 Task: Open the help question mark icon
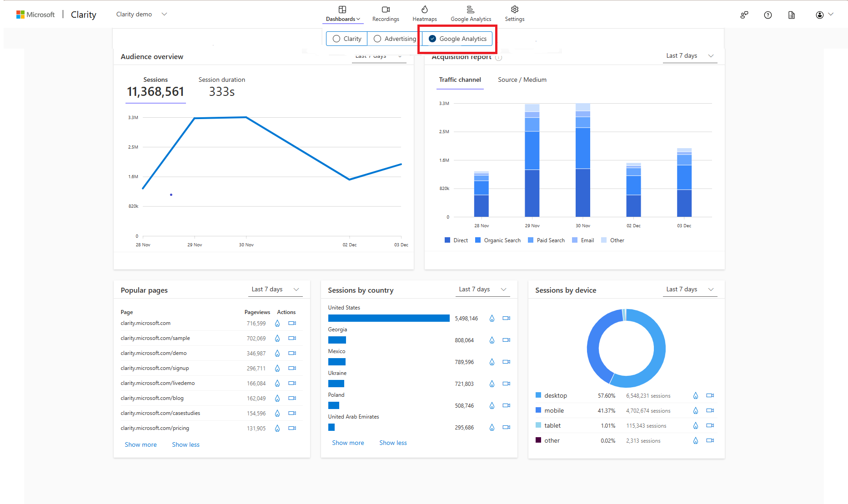click(x=768, y=15)
